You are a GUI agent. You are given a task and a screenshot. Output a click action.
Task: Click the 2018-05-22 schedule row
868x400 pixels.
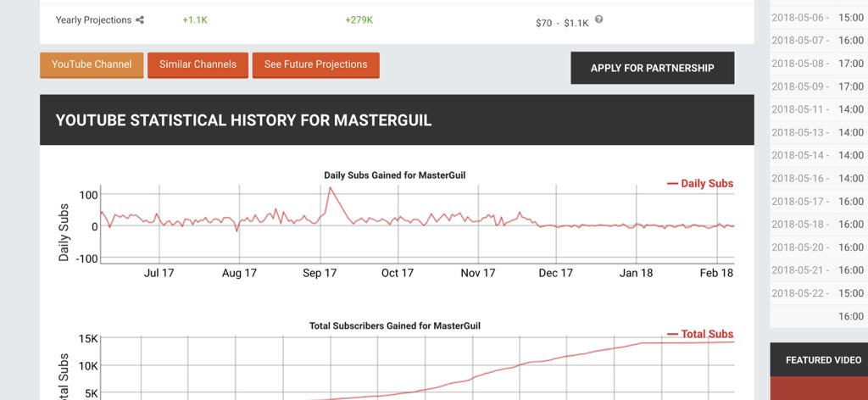(819, 293)
